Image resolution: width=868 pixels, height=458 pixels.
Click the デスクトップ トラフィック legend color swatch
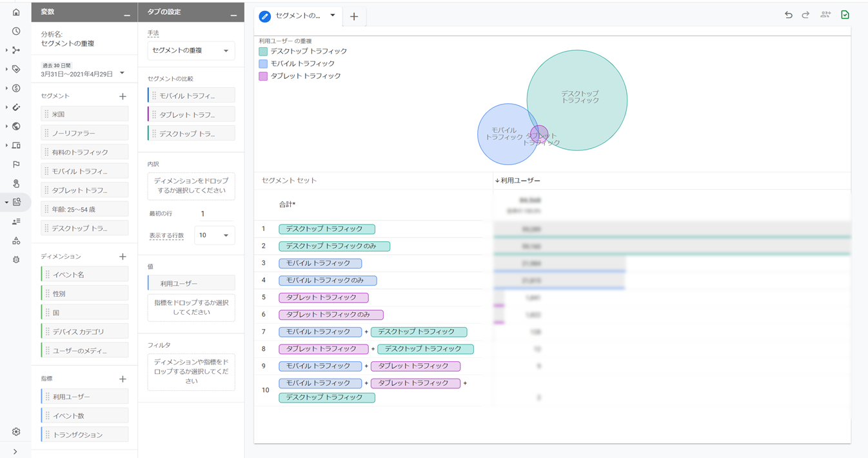263,52
